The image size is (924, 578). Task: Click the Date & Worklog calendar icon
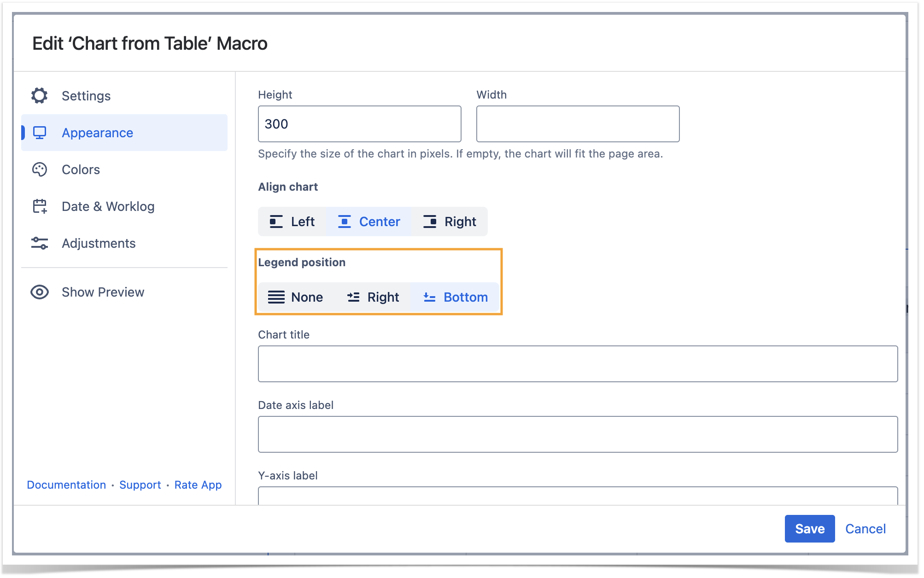click(40, 206)
